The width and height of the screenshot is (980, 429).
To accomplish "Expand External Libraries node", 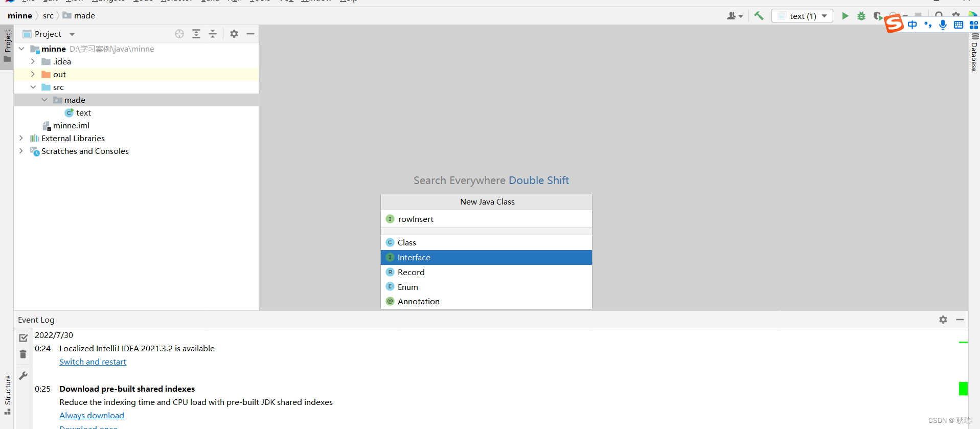I will pos(21,138).
